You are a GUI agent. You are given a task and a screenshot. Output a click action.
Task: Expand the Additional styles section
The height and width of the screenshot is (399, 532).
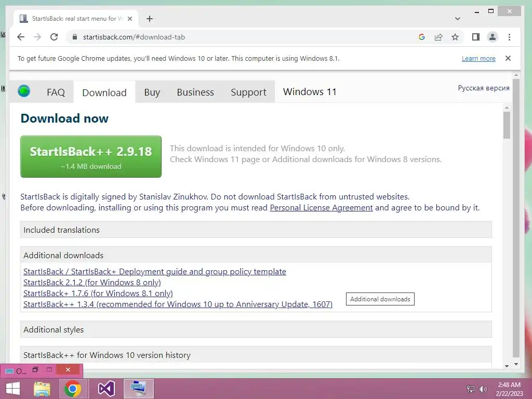click(256, 329)
